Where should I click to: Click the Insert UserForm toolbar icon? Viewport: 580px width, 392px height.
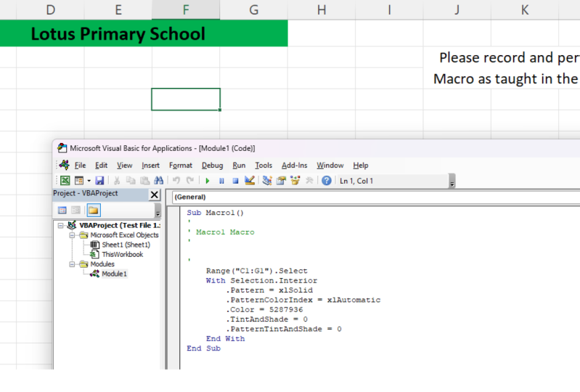(x=79, y=181)
